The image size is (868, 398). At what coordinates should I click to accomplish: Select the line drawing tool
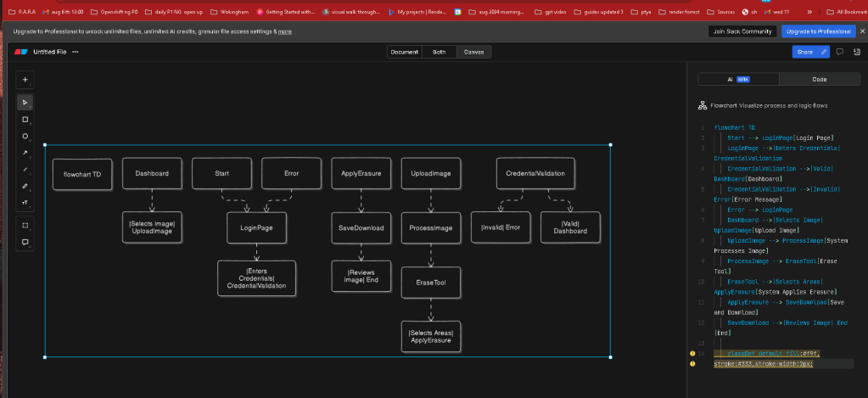coord(25,170)
